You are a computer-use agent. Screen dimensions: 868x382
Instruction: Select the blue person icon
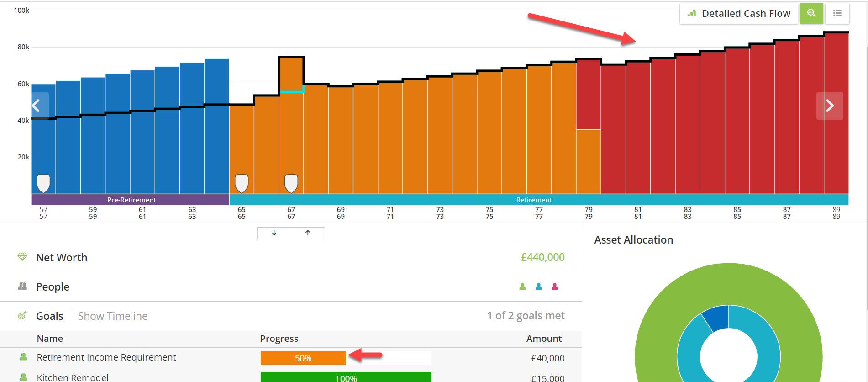point(539,286)
